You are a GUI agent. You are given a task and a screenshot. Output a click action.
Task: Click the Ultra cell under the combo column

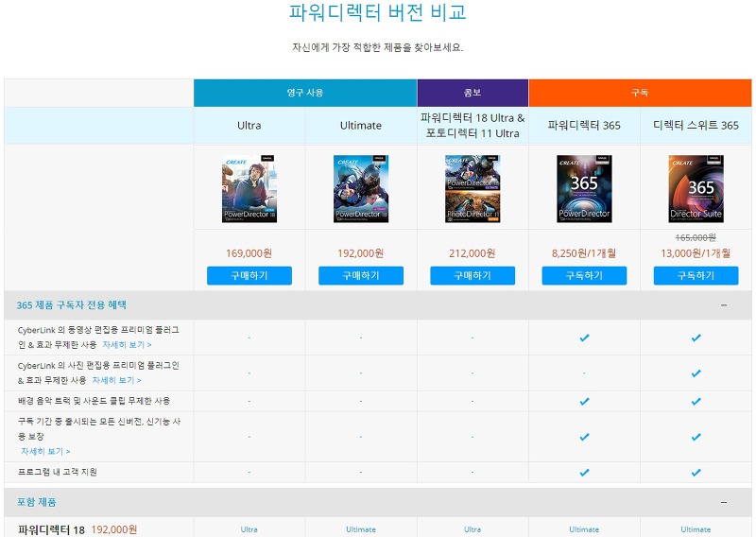tap(472, 529)
